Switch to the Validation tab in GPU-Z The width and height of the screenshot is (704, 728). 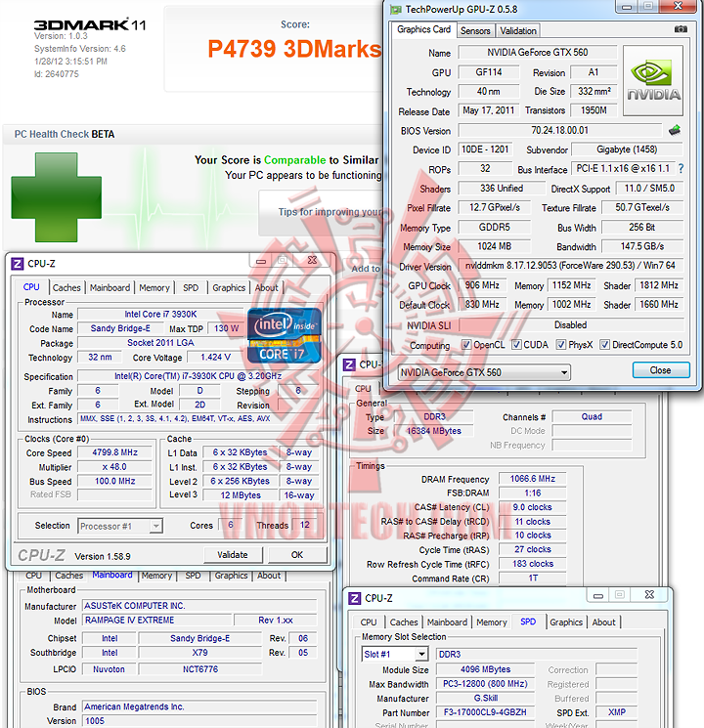(x=518, y=31)
